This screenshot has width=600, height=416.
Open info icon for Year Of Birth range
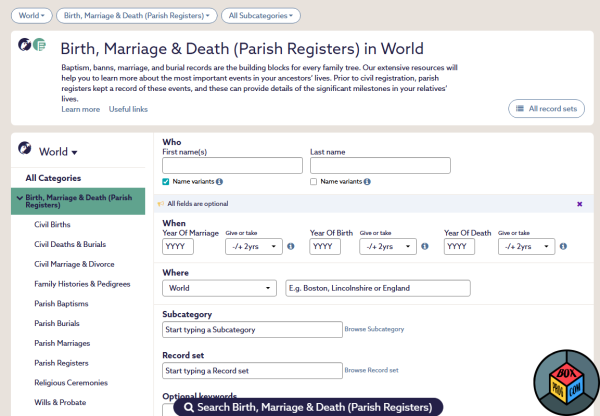[425, 246]
